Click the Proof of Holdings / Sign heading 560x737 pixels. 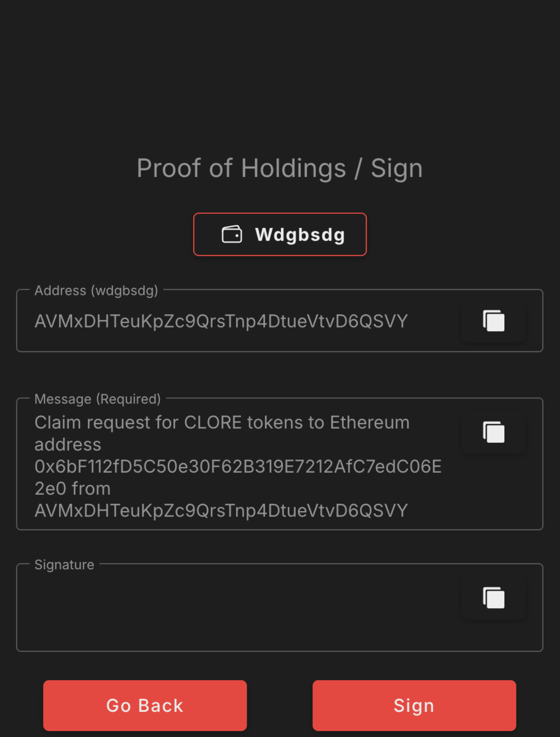pos(280,168)
